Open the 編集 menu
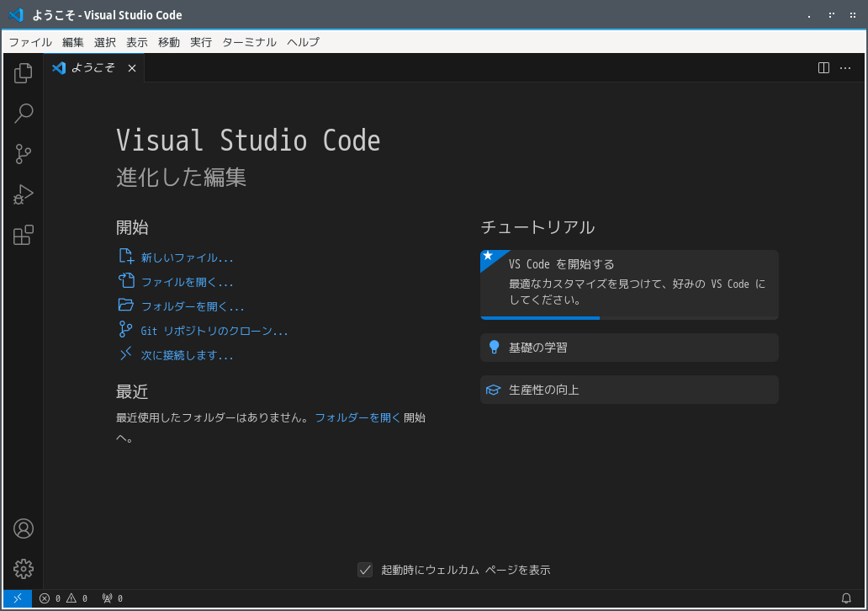 [x=72, y=42]
